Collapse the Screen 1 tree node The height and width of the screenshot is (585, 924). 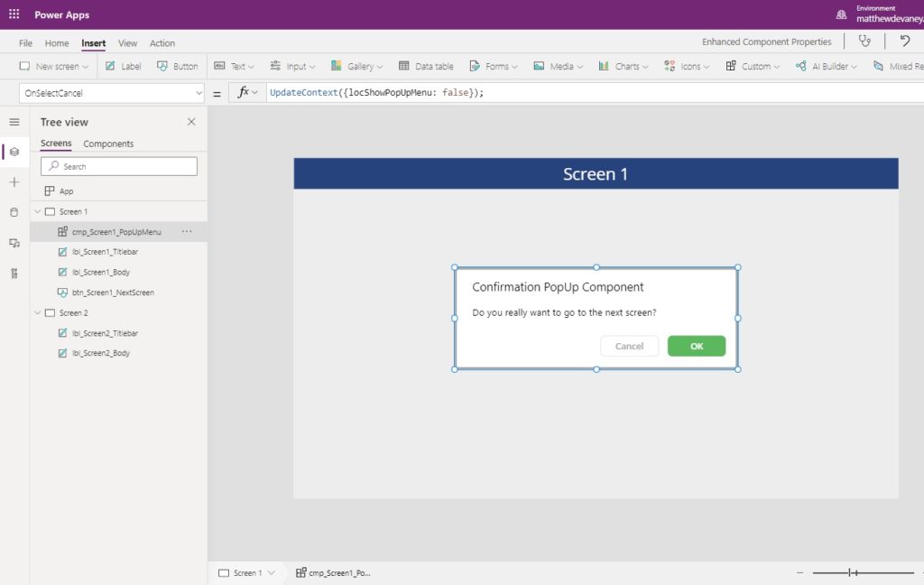click(x=38, y=211)
